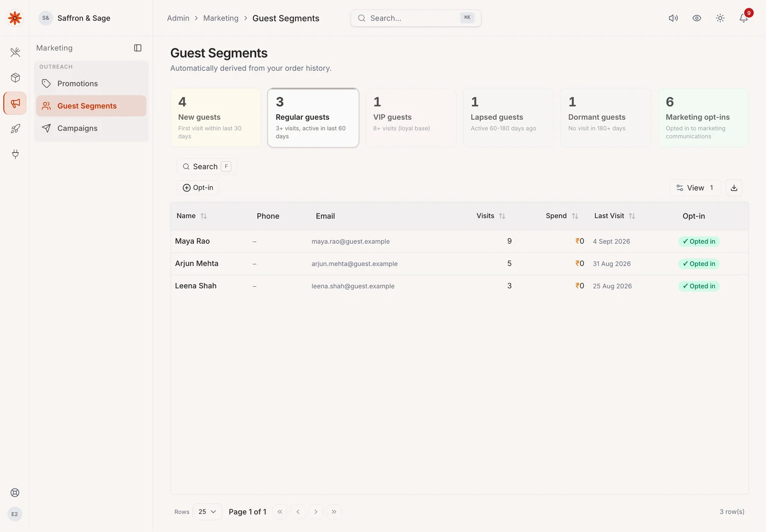
Task: Select the Maya Rao guest name
Action: 193,241
